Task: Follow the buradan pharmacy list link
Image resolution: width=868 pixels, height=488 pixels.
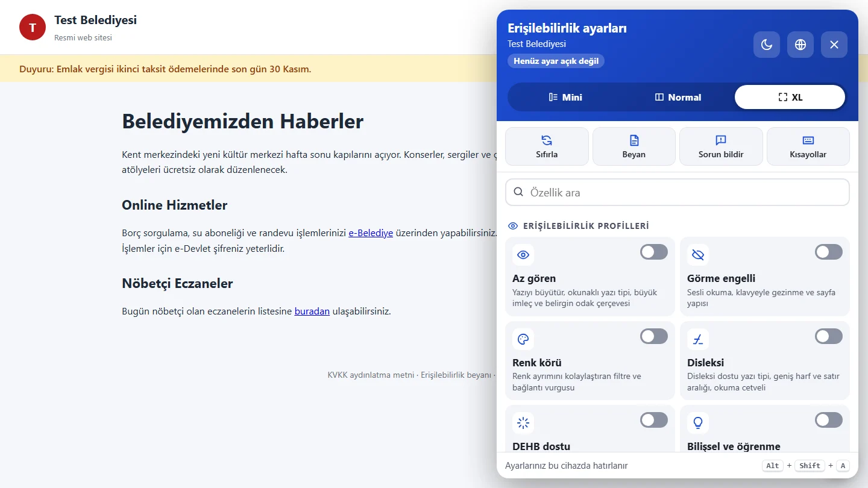Action: click(312, 311)
